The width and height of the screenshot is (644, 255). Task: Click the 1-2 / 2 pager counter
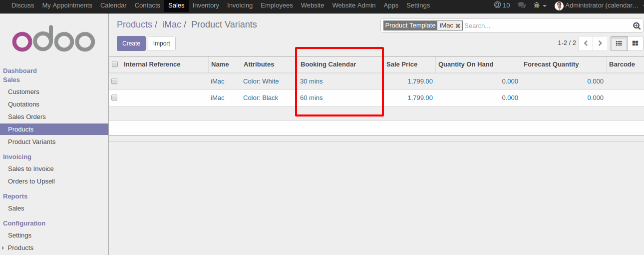tap(567, 43)
